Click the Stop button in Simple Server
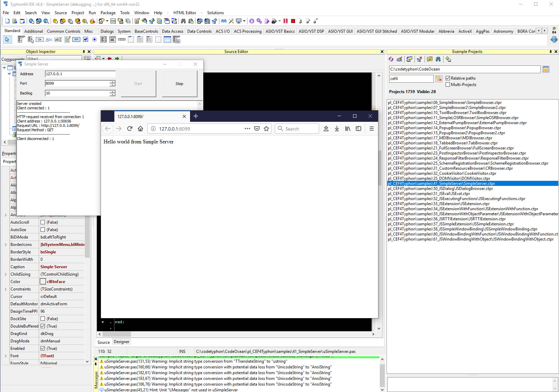This screenshot has width=559, height=392. point(179,84)
